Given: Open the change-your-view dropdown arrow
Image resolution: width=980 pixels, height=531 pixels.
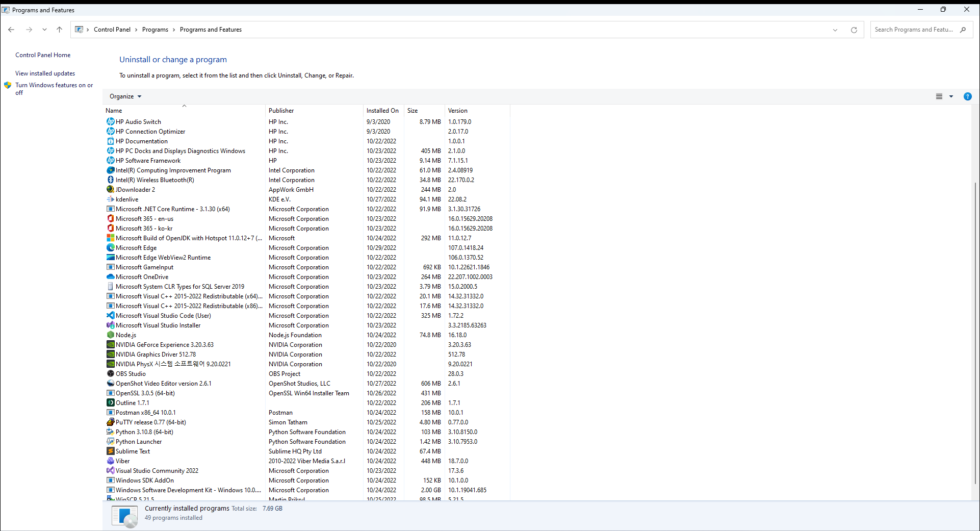Looking at the screenshot, I should coord(951,96).
